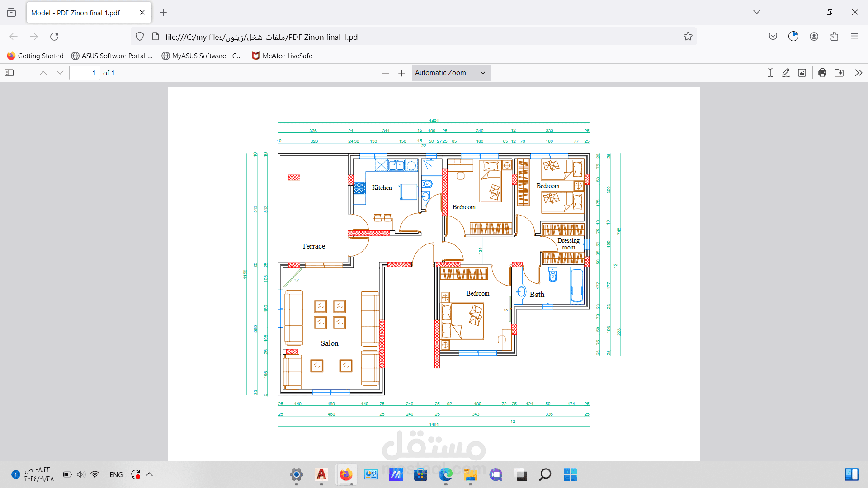The height and width of the screenshot is (488, 868).
Task: Click the Dressing room label
Action: tap(569, 244)
